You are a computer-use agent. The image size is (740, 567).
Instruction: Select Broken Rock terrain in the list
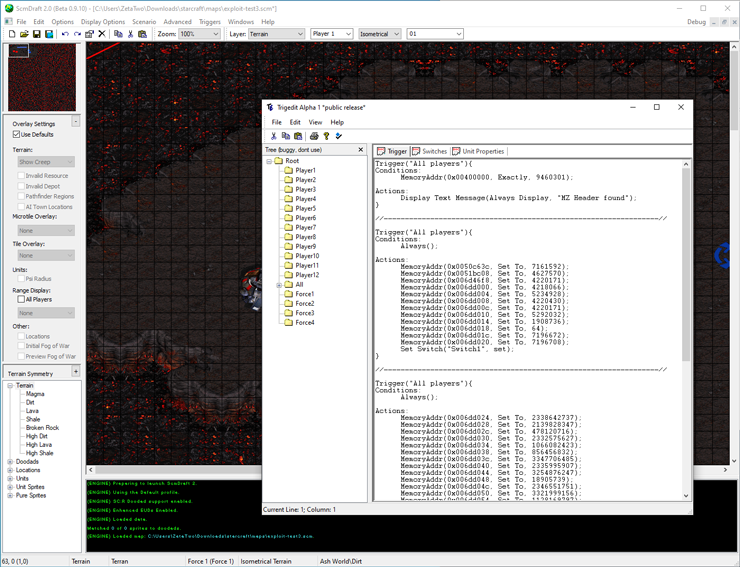point(42,427)
